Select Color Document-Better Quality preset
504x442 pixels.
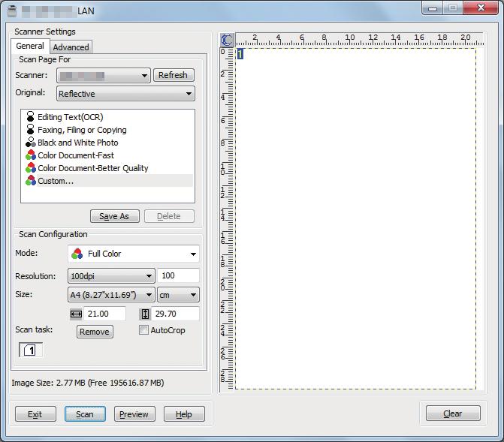click(x=93, y=168)
